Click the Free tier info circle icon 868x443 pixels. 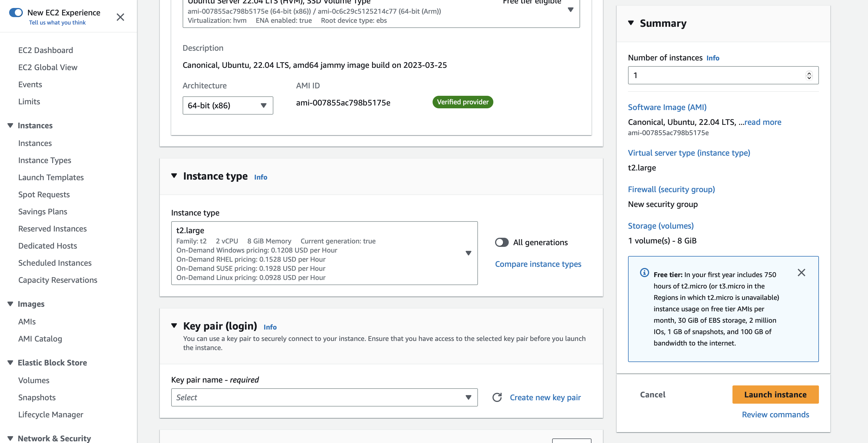click(x=644, y=273)
